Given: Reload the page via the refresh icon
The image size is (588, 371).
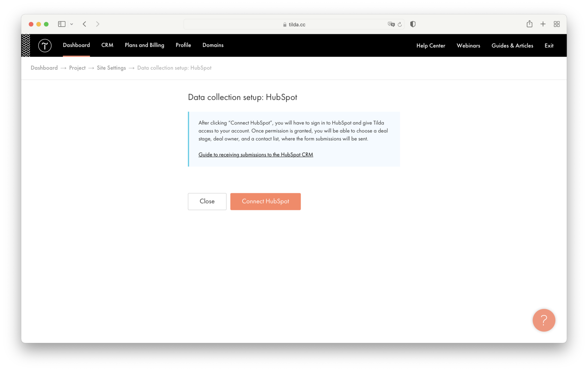Looking at the screenshot, I should coord(400,24).
